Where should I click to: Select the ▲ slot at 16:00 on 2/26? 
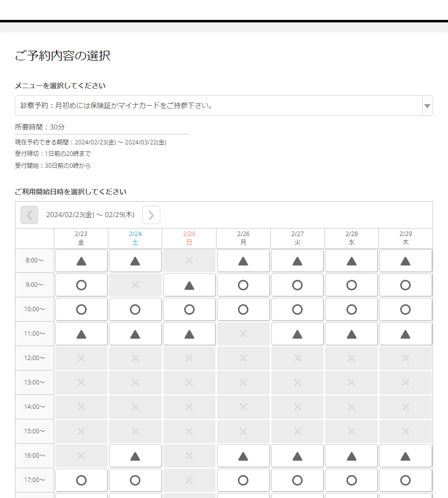coord(243,456)
